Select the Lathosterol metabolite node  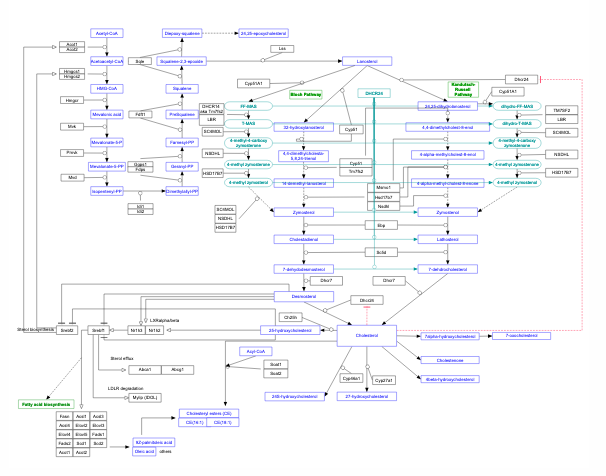pyautogui.click(x=445, y=240)
